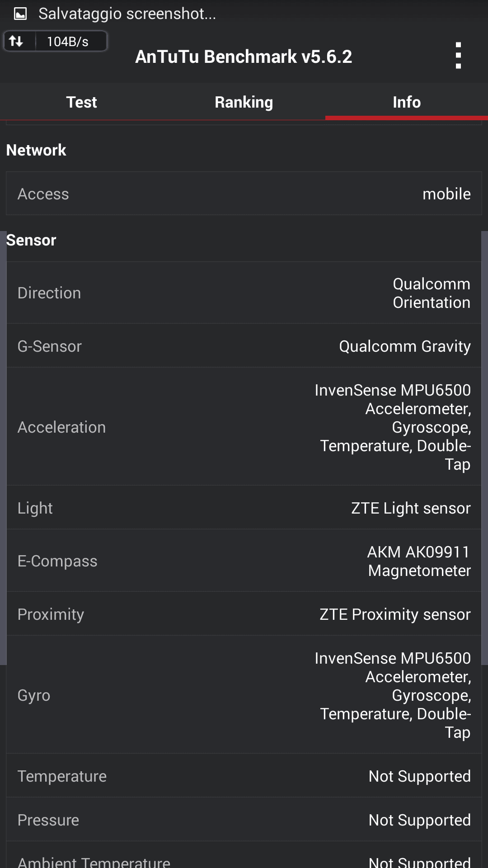Tap the Network Access row
The height and width of the screenshot is (868, 488).
pyautogui.click(x=244, y=193)
